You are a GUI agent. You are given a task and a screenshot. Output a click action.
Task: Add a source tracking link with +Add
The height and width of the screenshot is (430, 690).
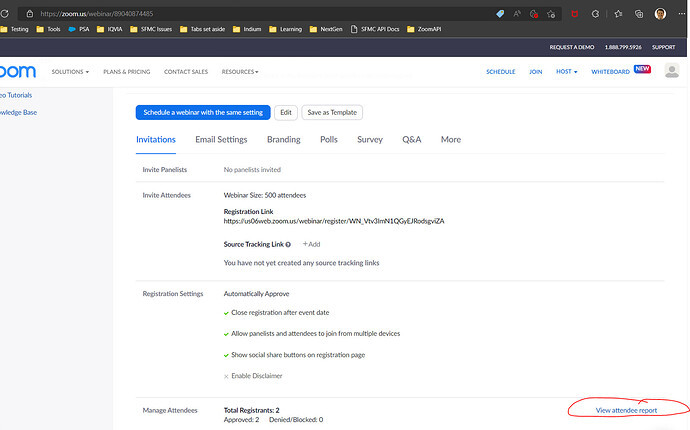tap(312, 244)
